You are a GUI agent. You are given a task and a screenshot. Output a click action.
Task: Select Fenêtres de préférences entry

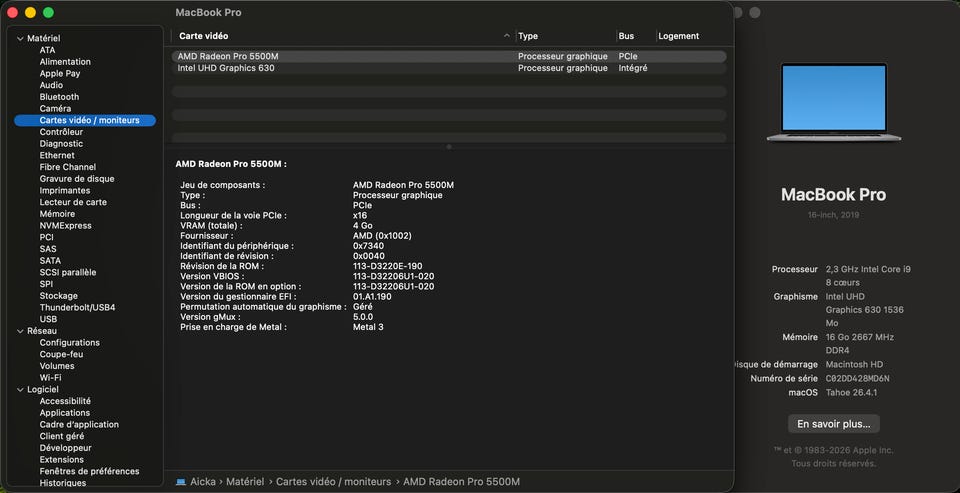point(89,472)
